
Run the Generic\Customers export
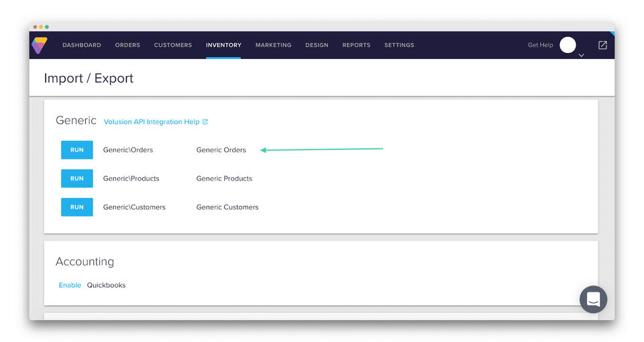pos(76,207)
